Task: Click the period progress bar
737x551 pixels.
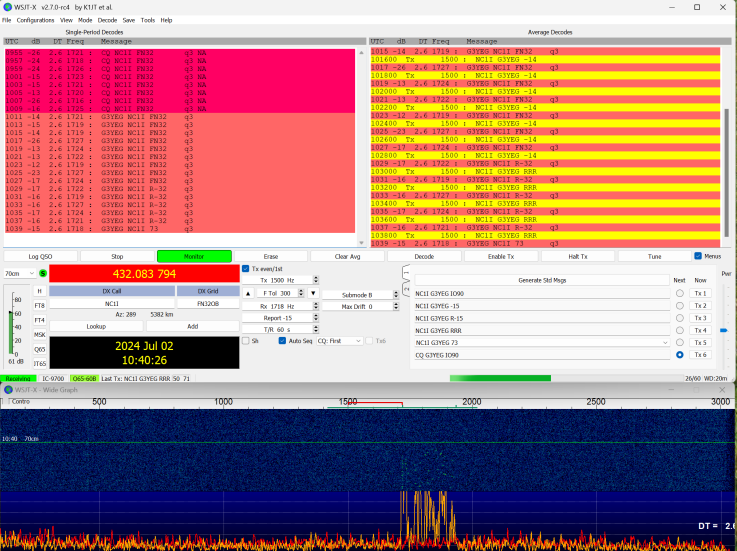Action: [566, 378]
